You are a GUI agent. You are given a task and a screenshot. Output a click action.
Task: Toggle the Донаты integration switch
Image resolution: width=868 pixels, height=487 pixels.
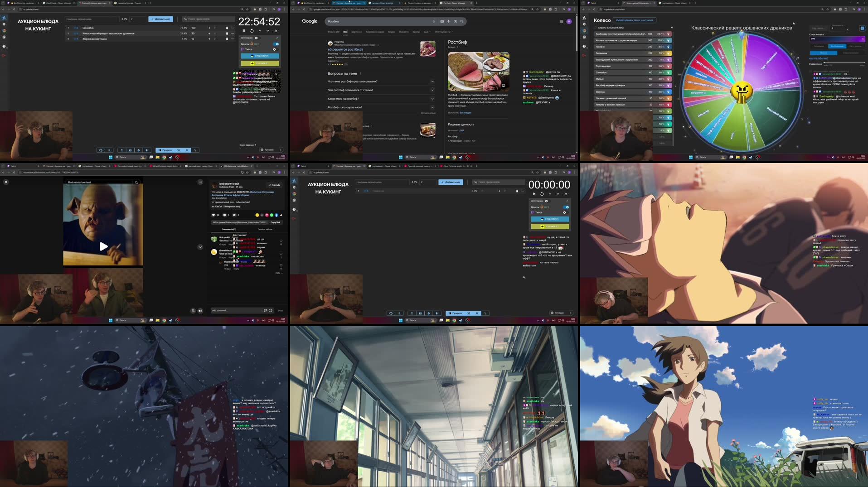pyautogui.click(x=276, y=44)
